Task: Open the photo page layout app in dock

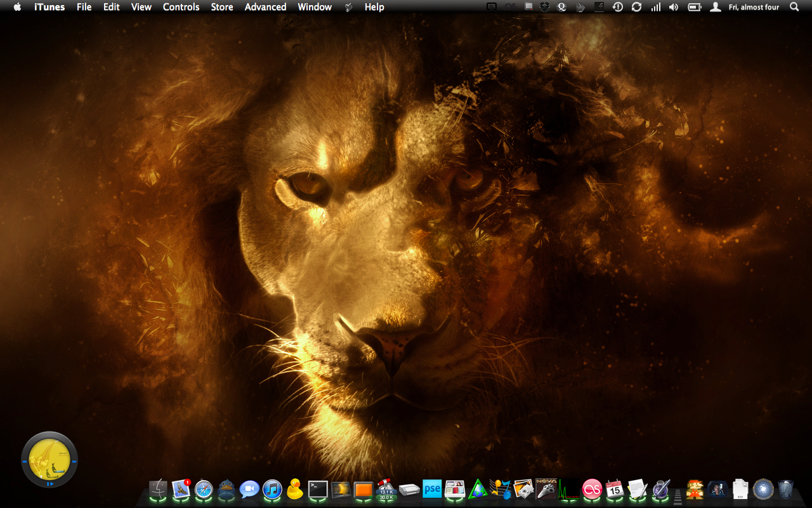Action: 455,489
